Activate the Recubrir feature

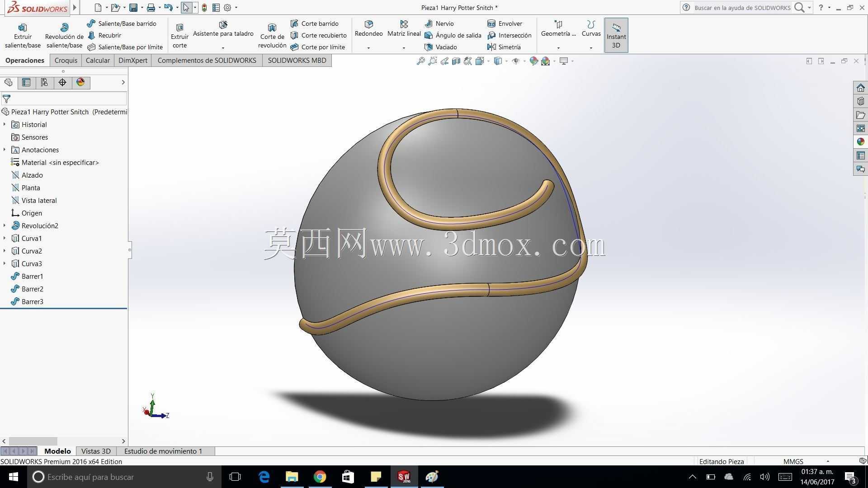point(104,35)
